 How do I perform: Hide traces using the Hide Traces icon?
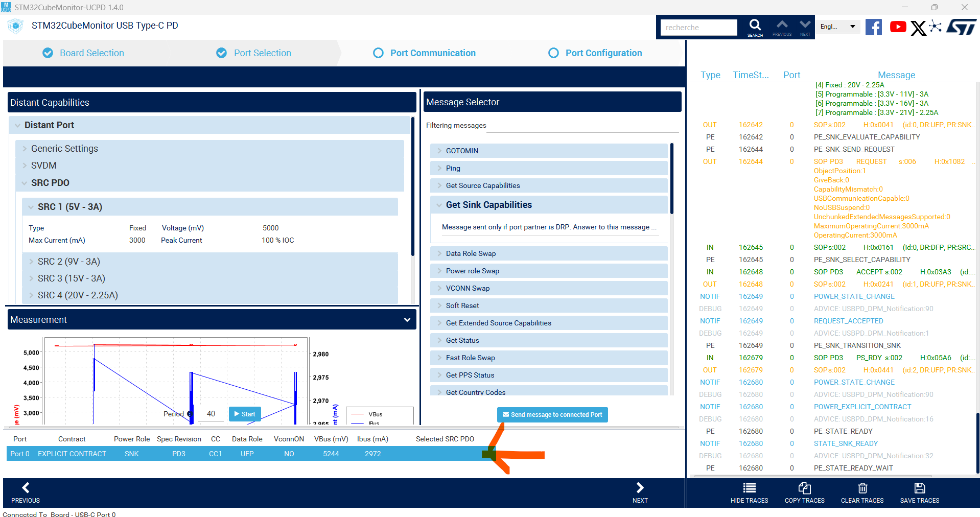tap(749, 492)
